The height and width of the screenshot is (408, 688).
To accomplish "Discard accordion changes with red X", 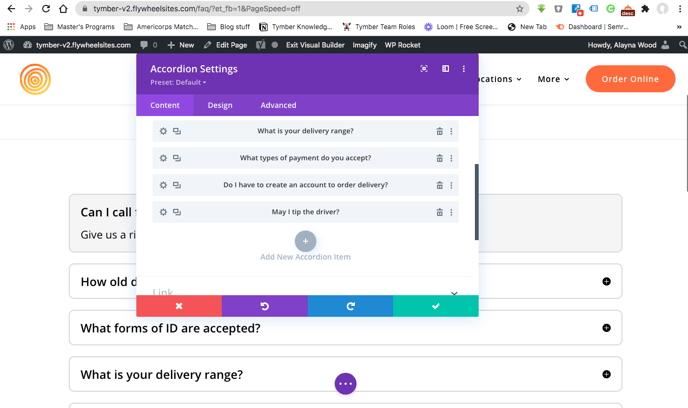I will [x=179, y=306].
